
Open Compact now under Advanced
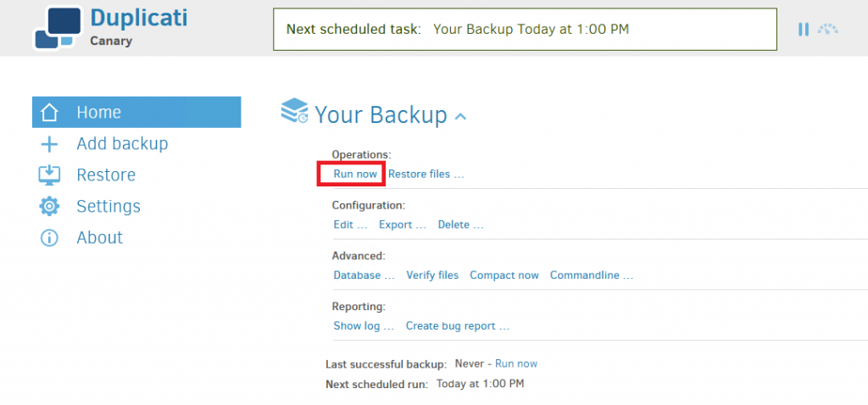504,275
